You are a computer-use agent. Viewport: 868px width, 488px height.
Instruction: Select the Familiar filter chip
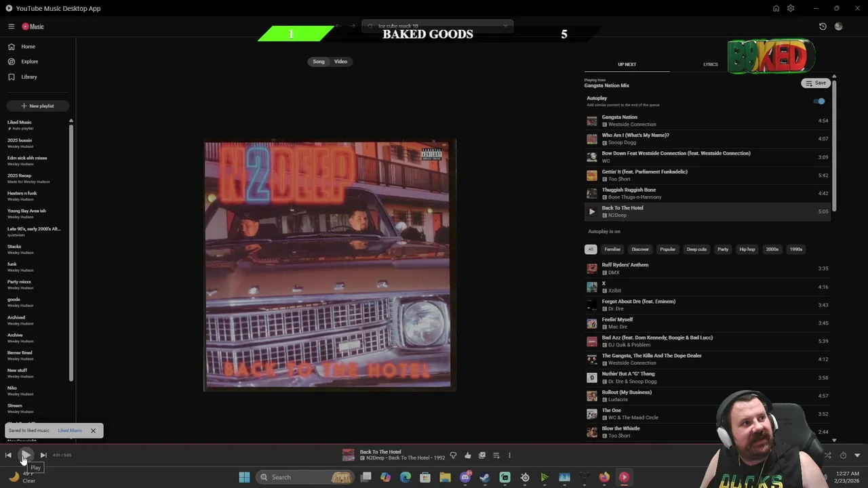[612, 249]
